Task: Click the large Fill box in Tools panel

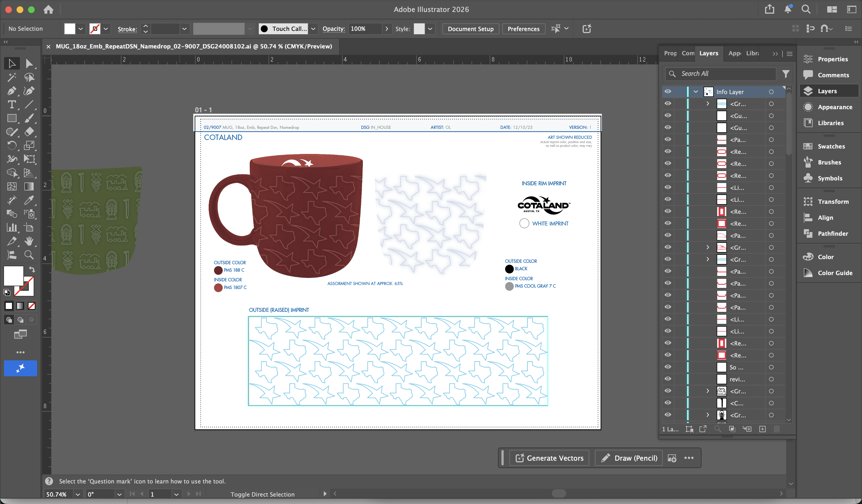Action: click(x=13, y=275)
